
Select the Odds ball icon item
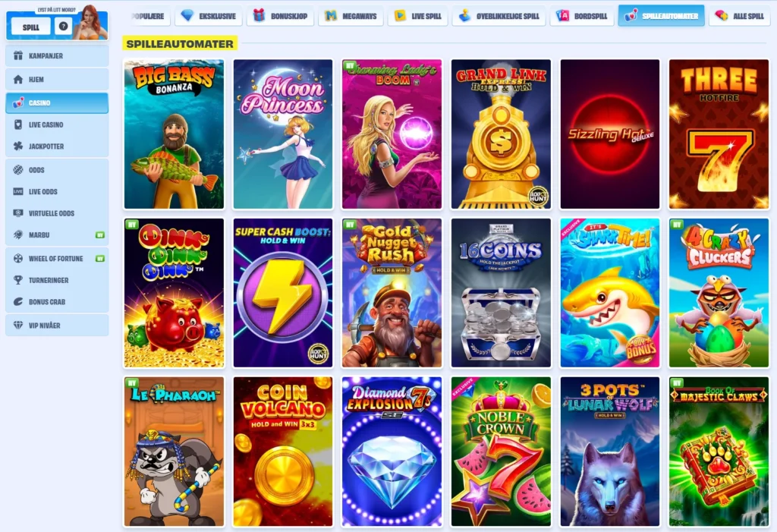tap(18, 170)
